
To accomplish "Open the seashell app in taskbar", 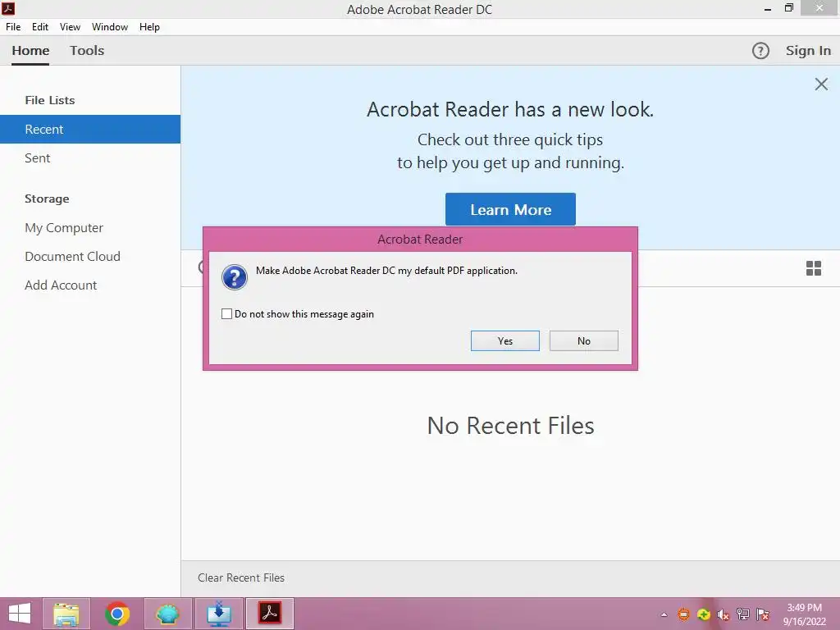I will pyautogui.click(x=167, y=614).
